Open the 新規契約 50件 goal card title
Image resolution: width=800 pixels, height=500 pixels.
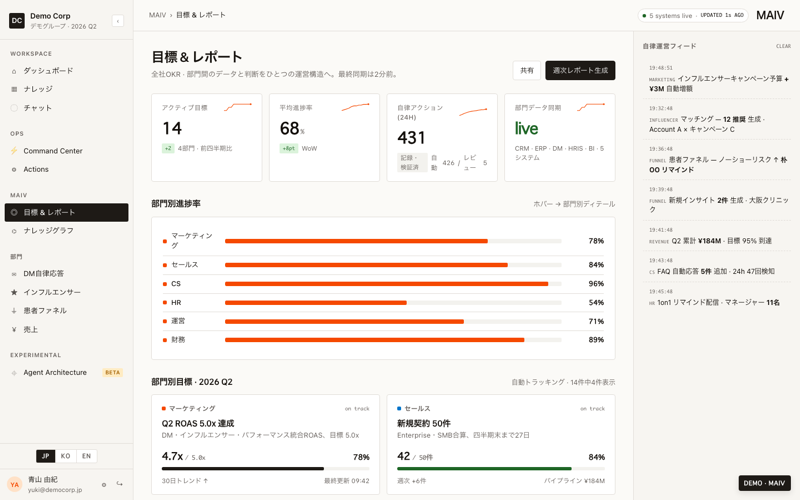pyautogui.click(x=423, y=423)
